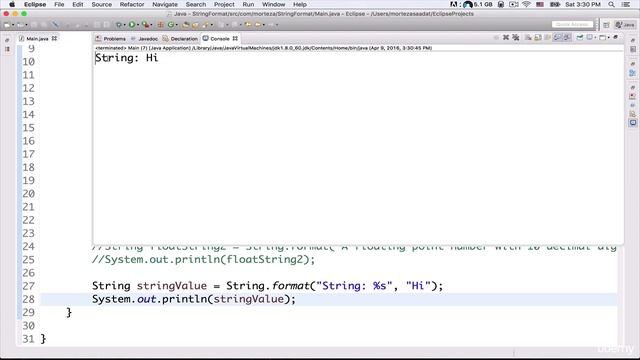Click the New Java Class icon
640x360 pixels.
tap(171, 24)
